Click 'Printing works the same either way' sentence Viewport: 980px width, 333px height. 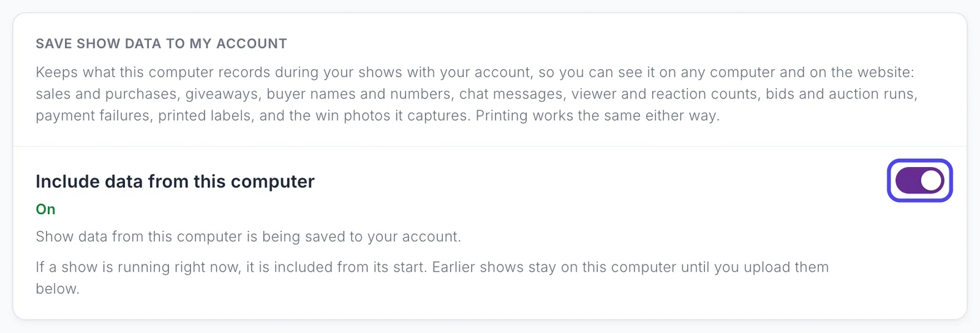tap(598, 116)
